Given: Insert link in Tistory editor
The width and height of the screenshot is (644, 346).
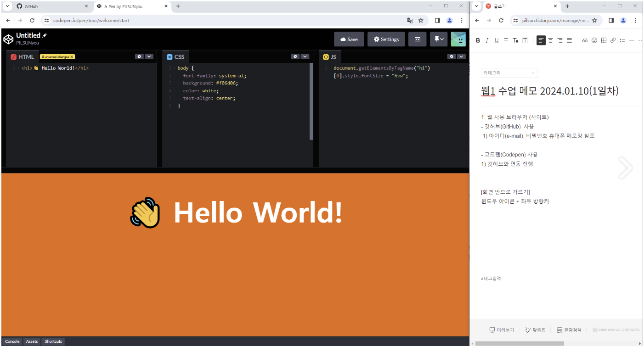Looking at the screenshot, I should (613, 40).
